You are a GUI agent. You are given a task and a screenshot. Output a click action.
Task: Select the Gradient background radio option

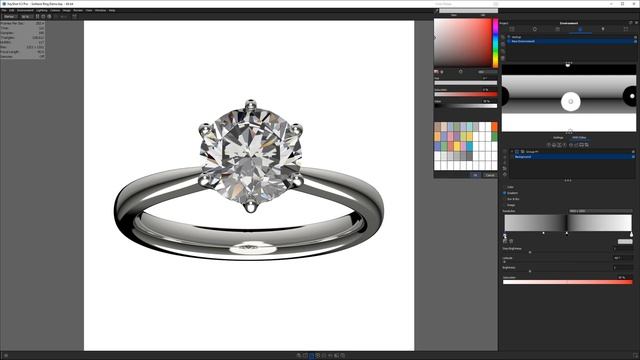[x=504, y=193]
